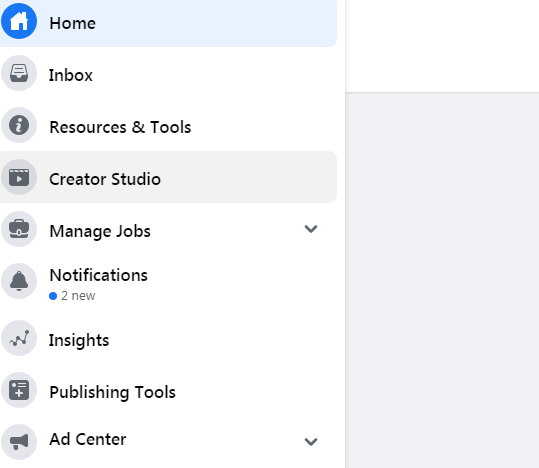
Task: Click the Resources & Tools info icon
Action: point(19,125)
